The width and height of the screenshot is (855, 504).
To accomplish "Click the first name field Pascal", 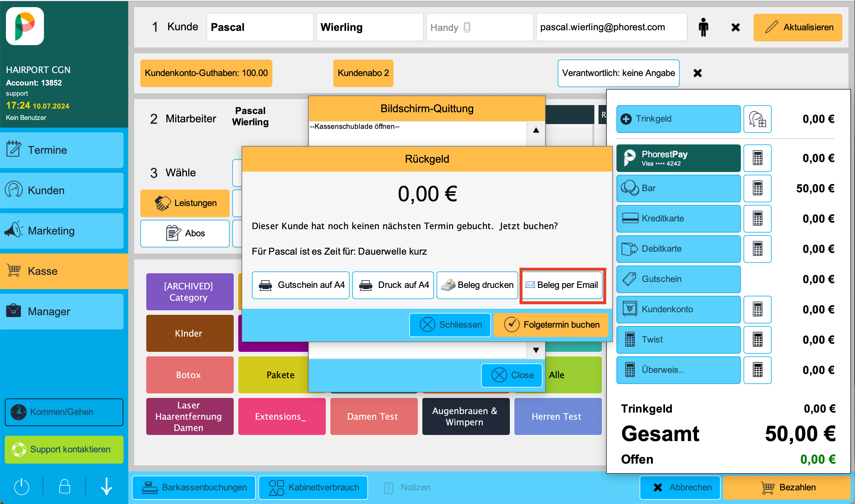I will (260, 27).
